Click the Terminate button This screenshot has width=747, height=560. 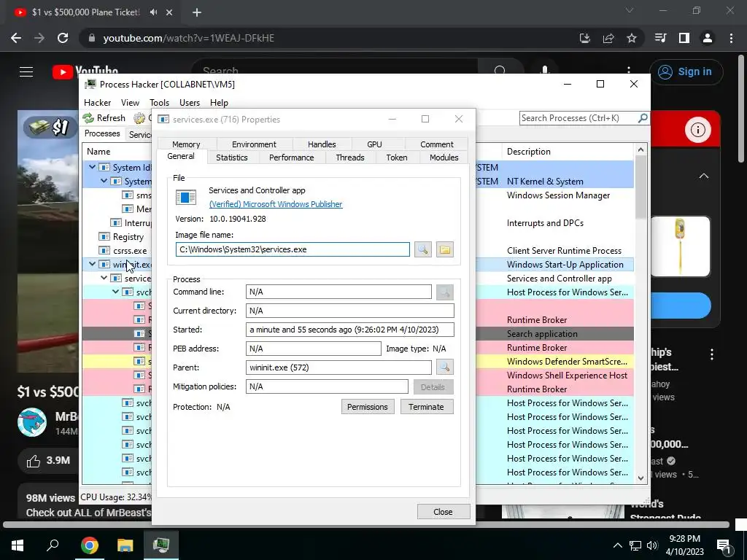coord(426,407)
